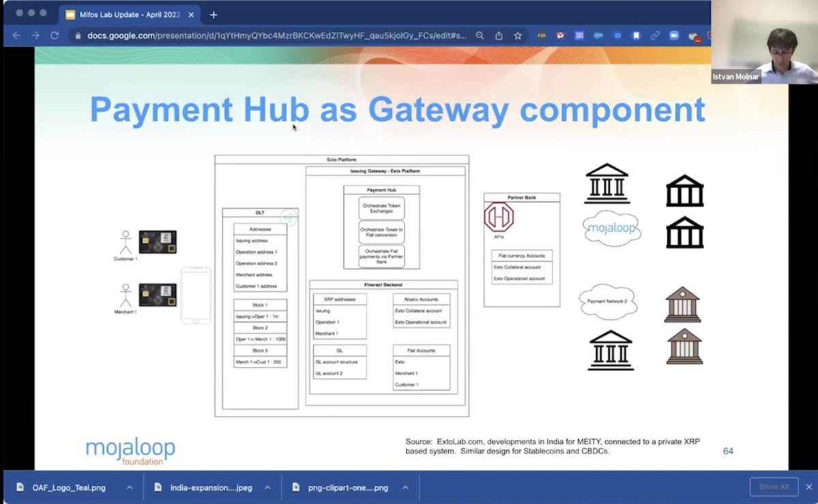The width and height of the screenshot is (818, 504).
Task: Click the Merchant 1 stick figure
Action: [x=126, y=295]
